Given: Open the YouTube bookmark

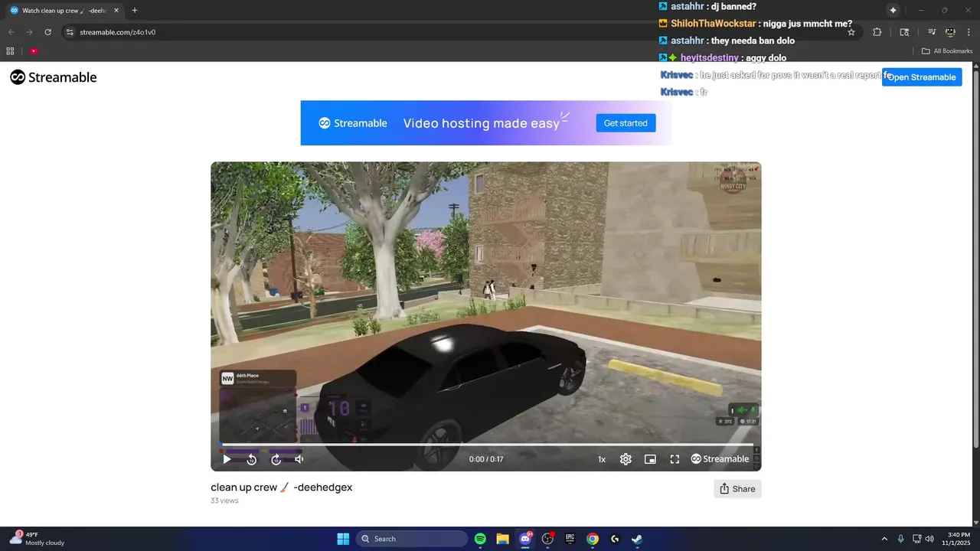Looking at the screenshot, I should [34, 51].
